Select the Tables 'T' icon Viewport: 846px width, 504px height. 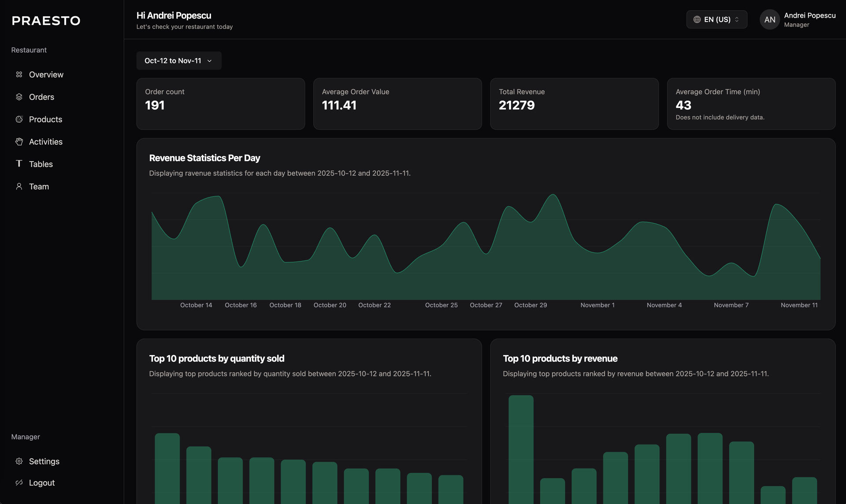click(19, 163)
